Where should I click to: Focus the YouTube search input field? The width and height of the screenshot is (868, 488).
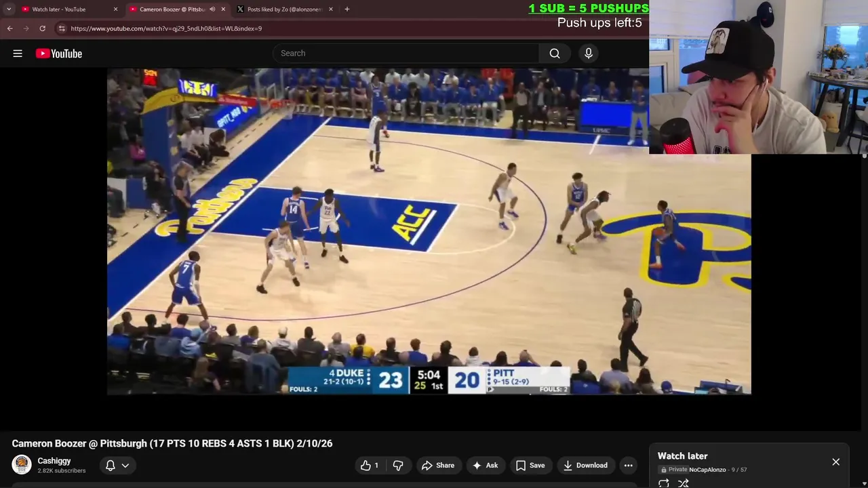[406, 54]
